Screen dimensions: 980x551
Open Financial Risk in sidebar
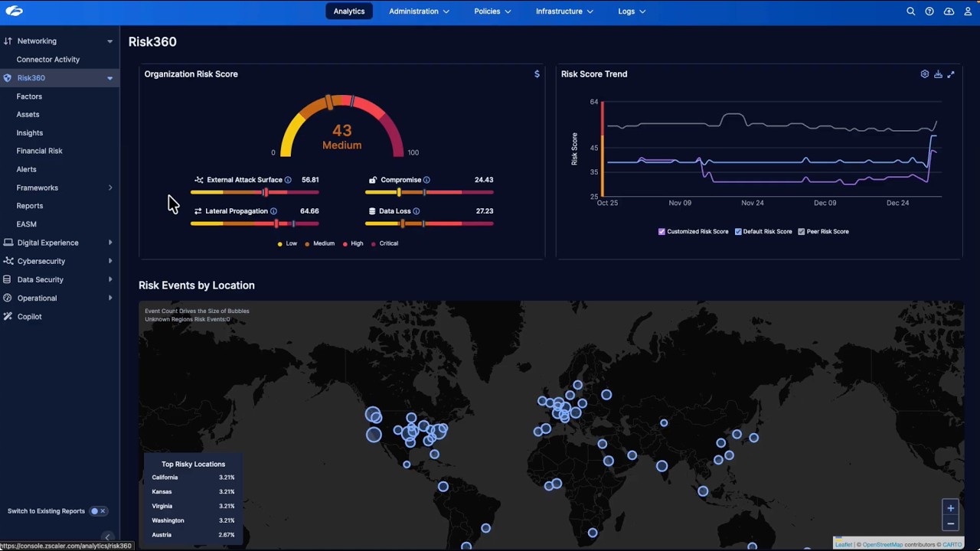(x=40, y=152)
